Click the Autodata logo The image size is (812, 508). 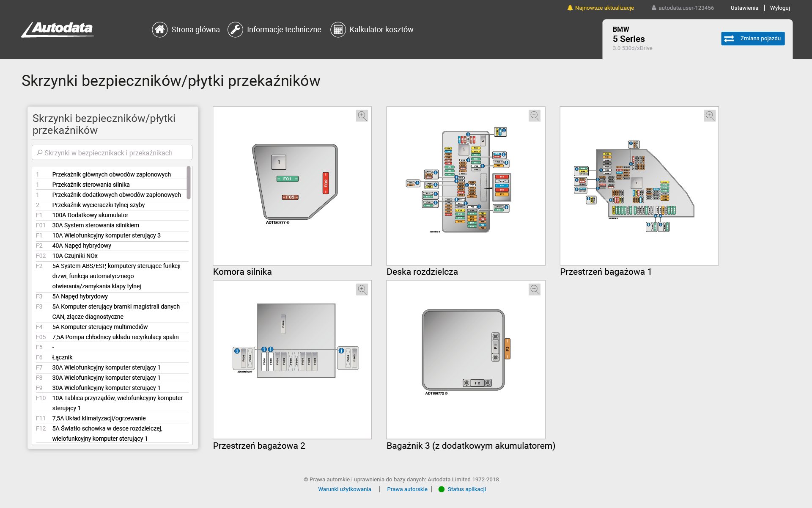click(x=58, y=30)
